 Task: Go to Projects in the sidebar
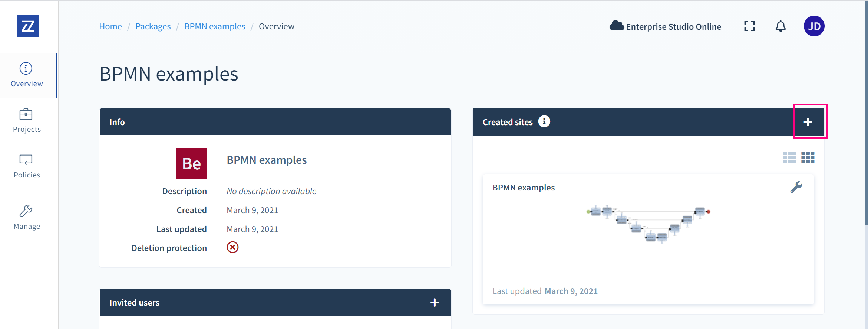pyautogui.click(x=27, y=121)
